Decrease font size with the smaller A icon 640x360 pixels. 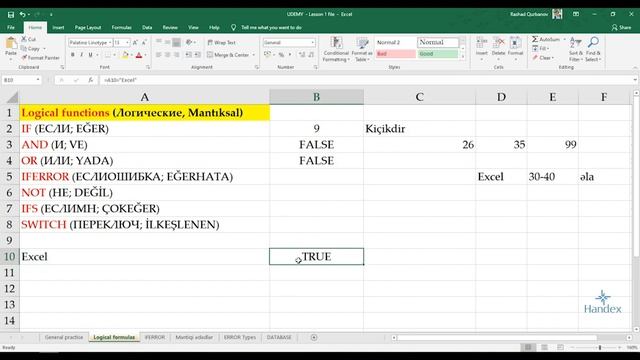(x=144, y=42)
